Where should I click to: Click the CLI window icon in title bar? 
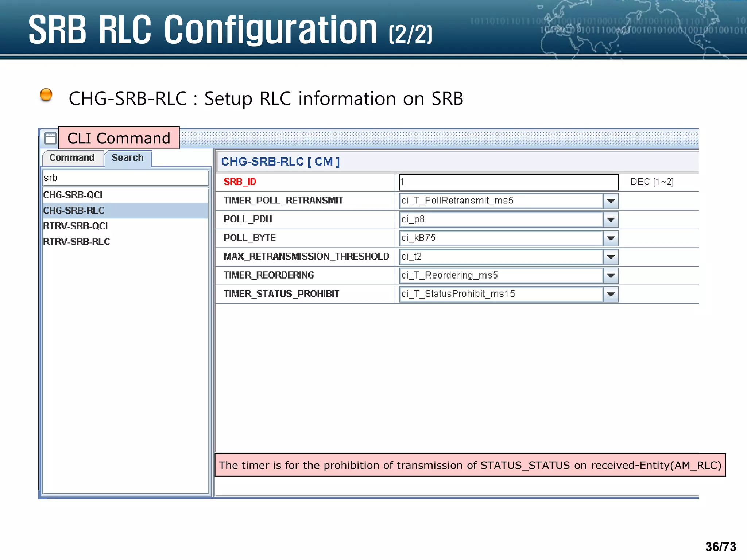(x=50, y=139)
